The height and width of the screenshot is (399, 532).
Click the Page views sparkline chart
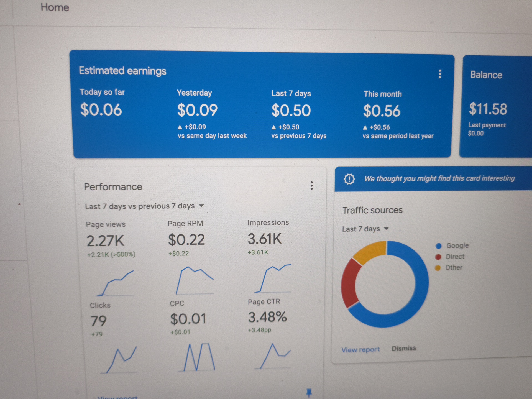pyautogui.click(x=116, y=283)
